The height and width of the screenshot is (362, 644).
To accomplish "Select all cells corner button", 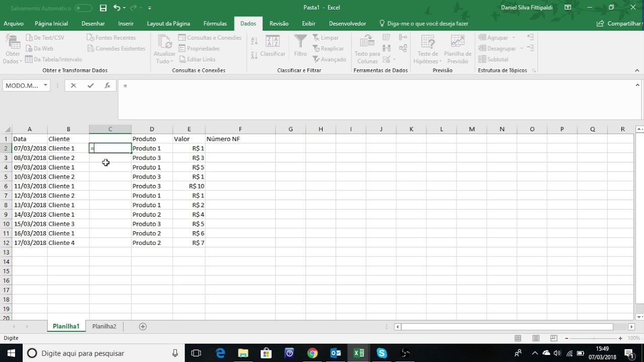I will pos(6,129).
